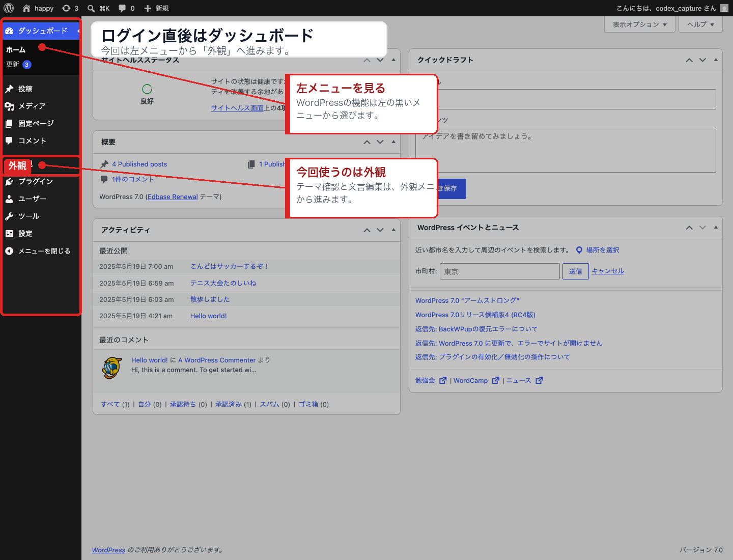Open 4 Published posts link
The width and height of the screenshot is (733, 560).
click(139, 164)
